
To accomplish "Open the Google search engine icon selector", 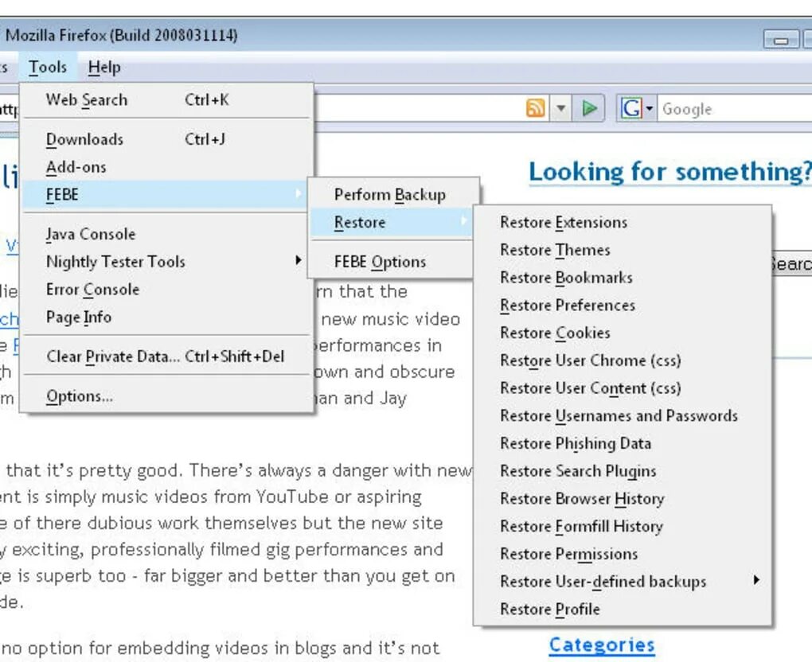I will [636, 109].
